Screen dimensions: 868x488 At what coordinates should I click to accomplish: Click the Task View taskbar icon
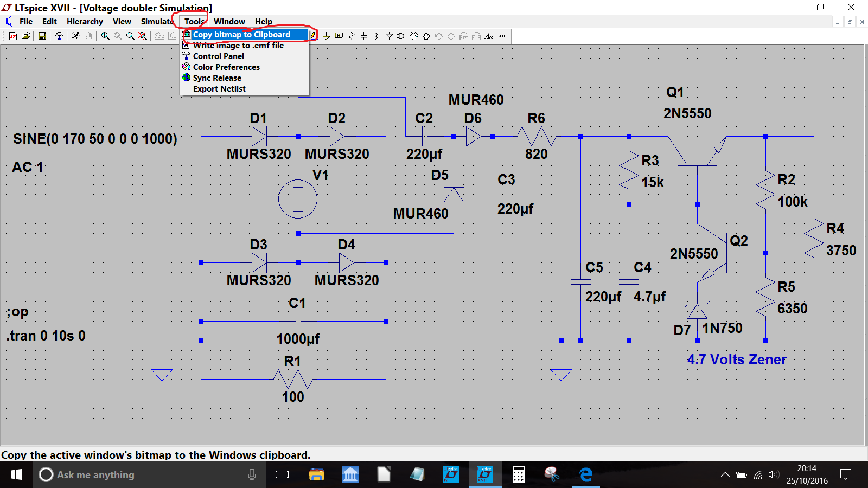282,474
